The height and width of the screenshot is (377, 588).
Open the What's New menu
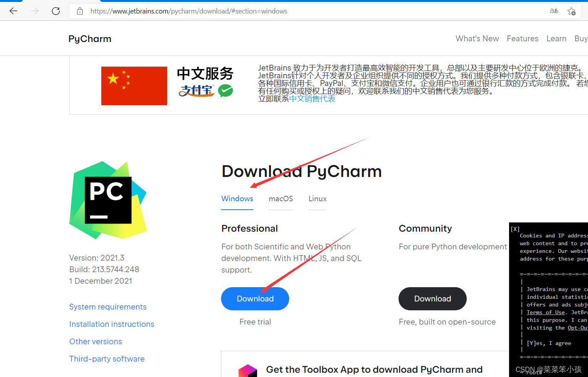click(477, 38)
